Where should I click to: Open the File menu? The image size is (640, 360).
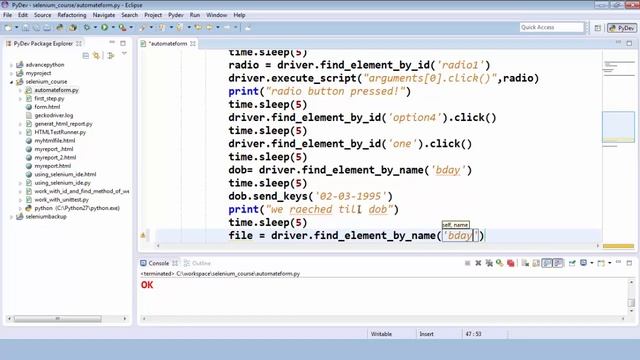(7, 15)
